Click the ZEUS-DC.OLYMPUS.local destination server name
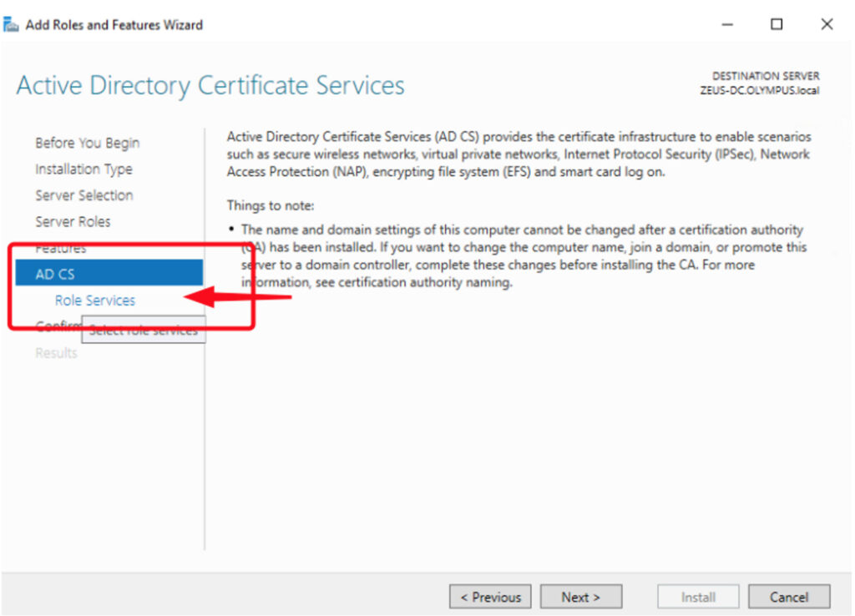Screen dimensions: 855x616 click(x=759, y=90)
